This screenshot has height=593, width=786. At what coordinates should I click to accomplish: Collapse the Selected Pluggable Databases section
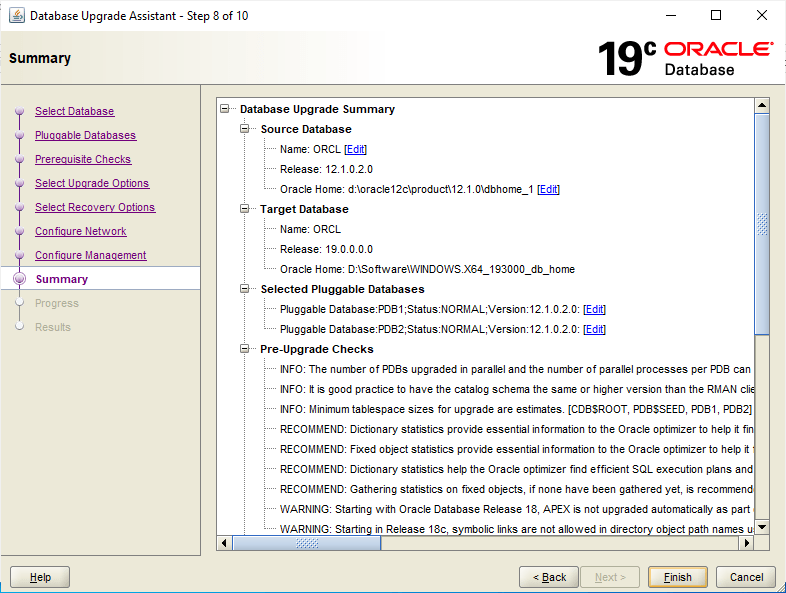(245, 289)
